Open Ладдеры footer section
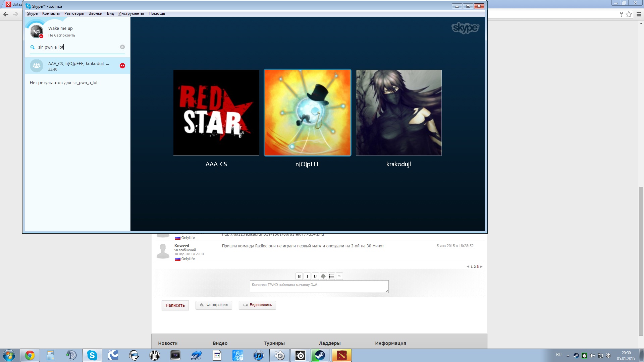Viewport: 644px width, 362px height. 330,343
